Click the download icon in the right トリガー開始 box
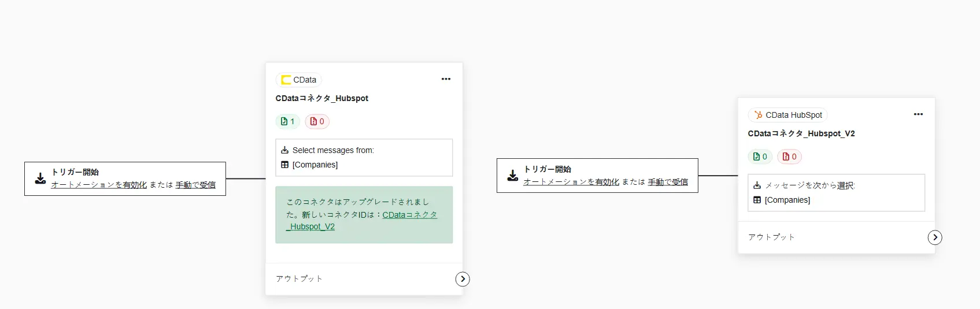Screen dimensions: 980x309 [x=513, y=176]
